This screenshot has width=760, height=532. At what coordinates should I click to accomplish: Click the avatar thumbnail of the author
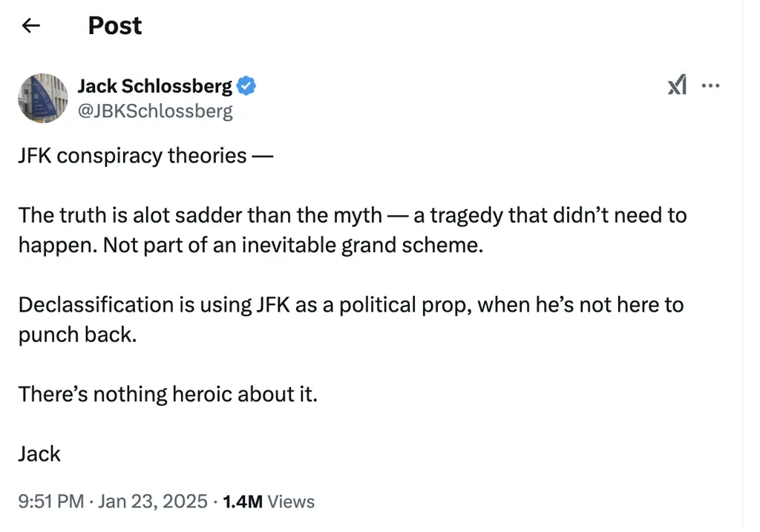[42, 98]
